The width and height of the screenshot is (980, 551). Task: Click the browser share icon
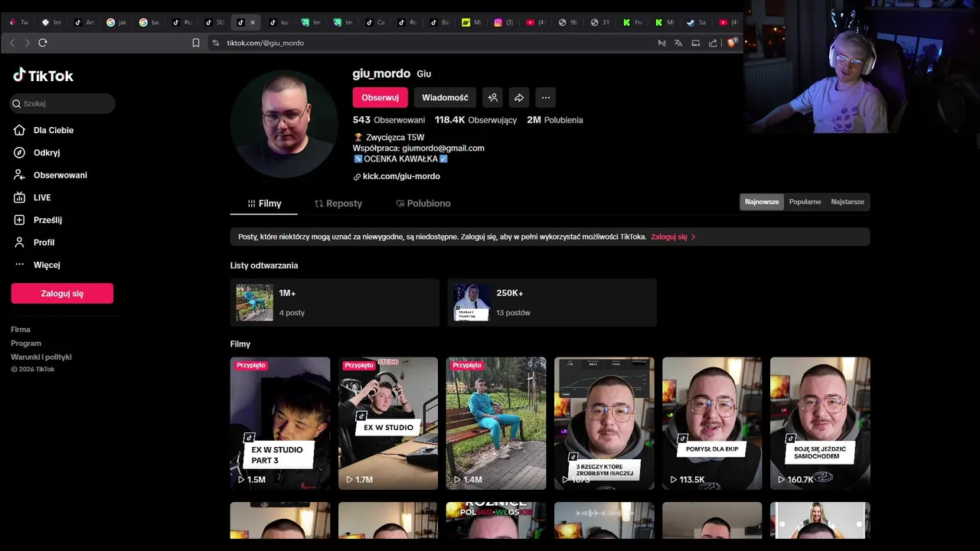714,43
